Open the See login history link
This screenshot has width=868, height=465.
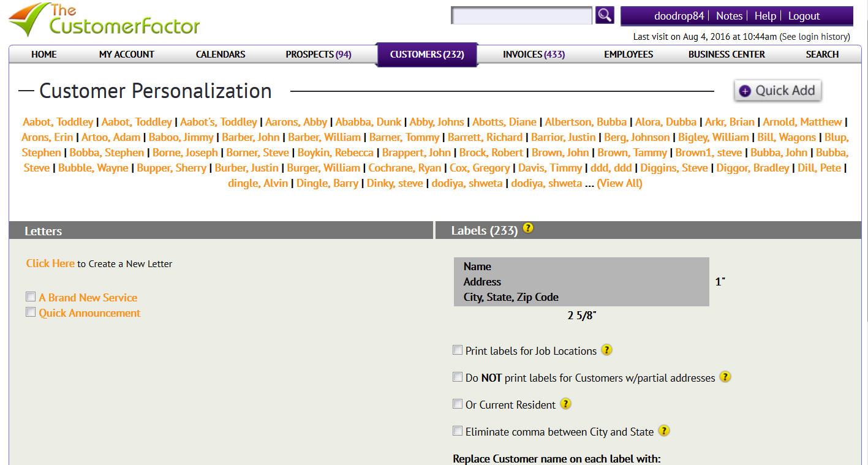pos(814,37)
